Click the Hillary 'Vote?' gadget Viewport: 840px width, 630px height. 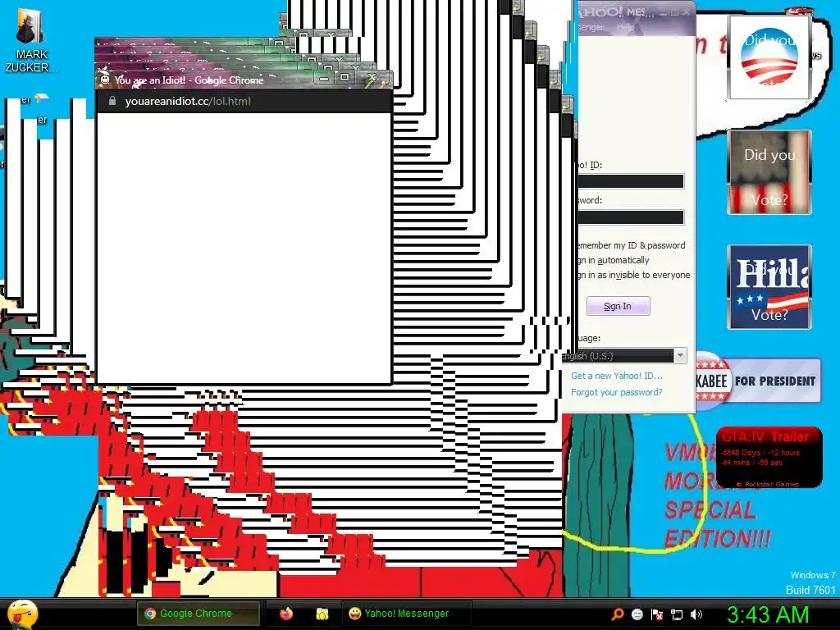tap(769, 286)
